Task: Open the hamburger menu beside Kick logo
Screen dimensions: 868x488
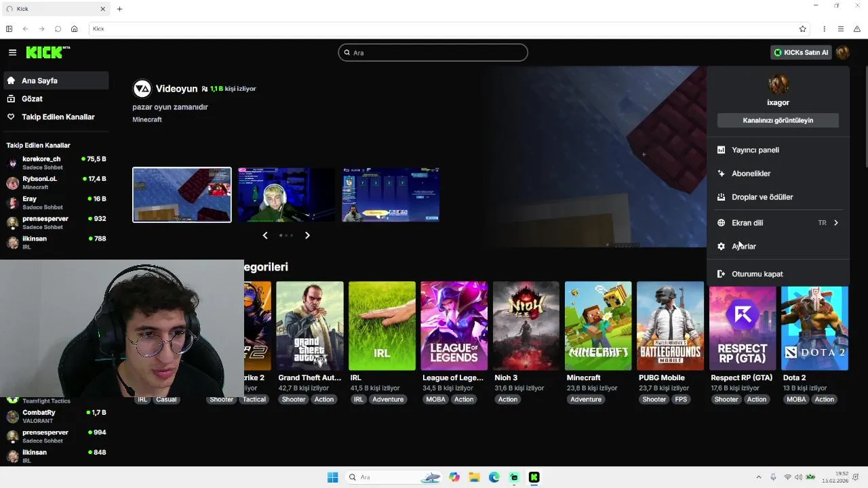Action: [12, 52]
